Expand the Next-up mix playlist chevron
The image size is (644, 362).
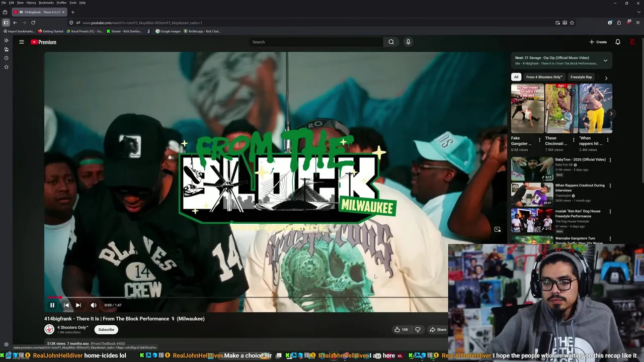pyautogui.click(x=605, y=60)
